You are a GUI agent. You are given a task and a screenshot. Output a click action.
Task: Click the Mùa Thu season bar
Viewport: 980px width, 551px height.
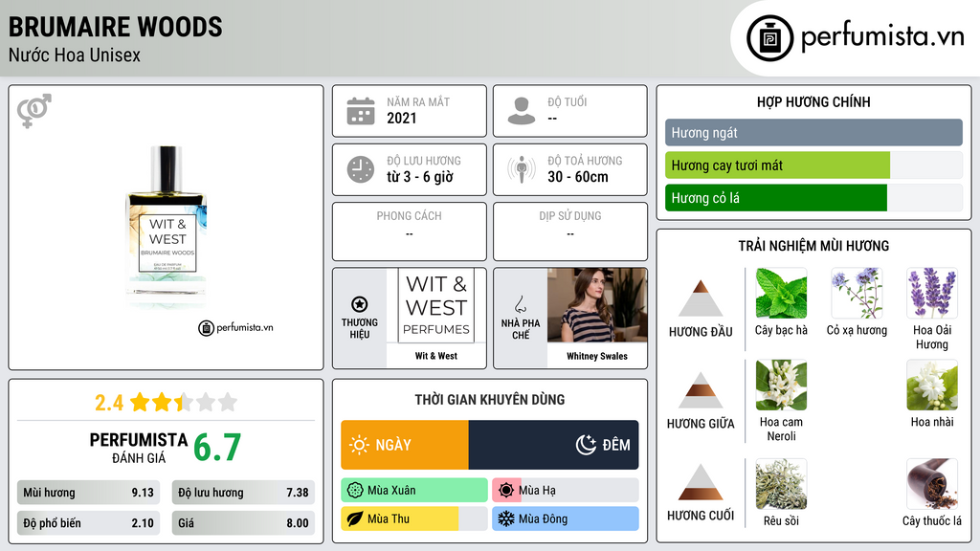414,519
